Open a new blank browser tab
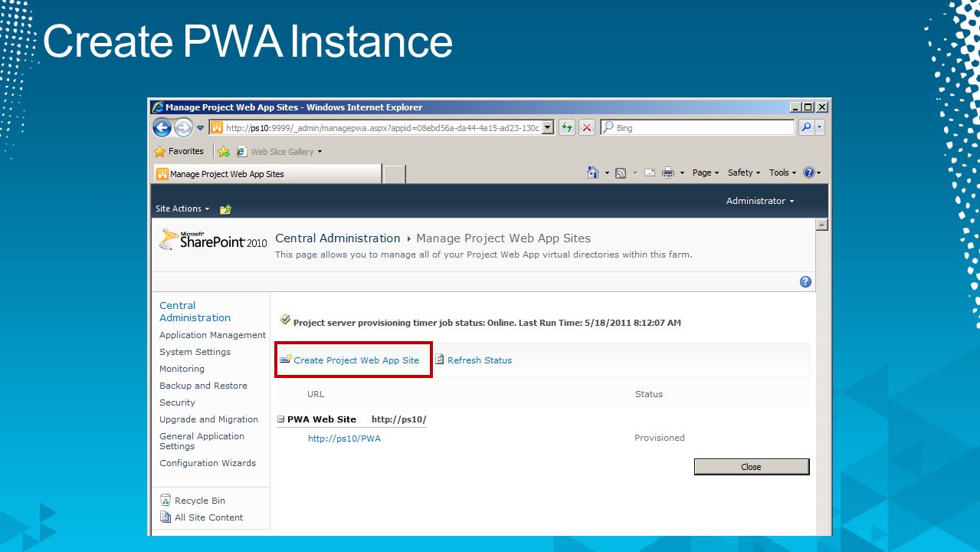Screen dimensions: 980x552 [394, 174]
